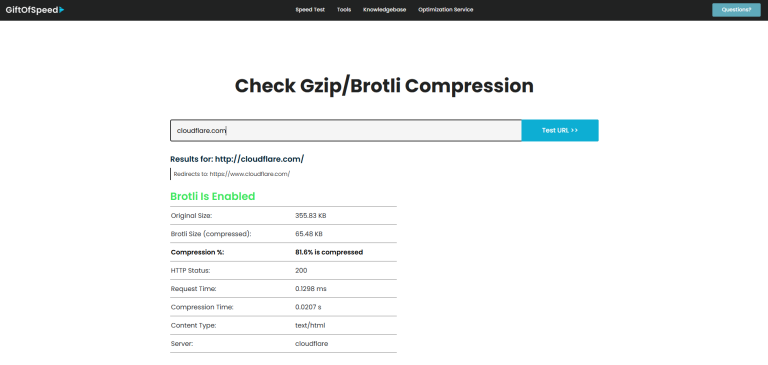Click the HTTP Status: label
This screenshot has width=768, height=365.
[192, 270]
